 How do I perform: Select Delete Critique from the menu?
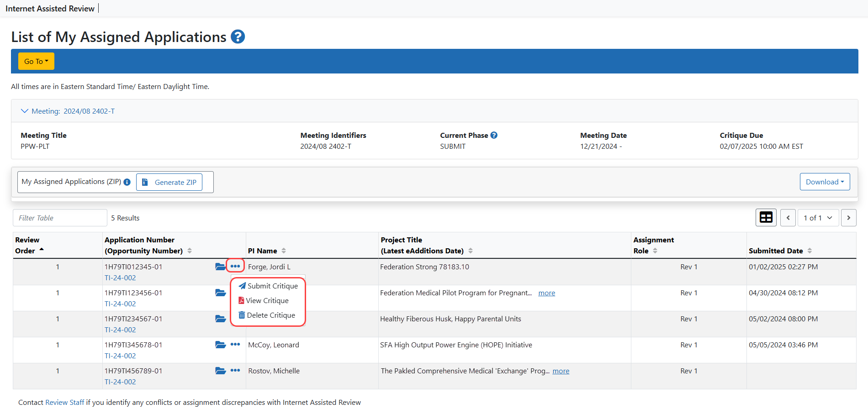tap(267, 315)
